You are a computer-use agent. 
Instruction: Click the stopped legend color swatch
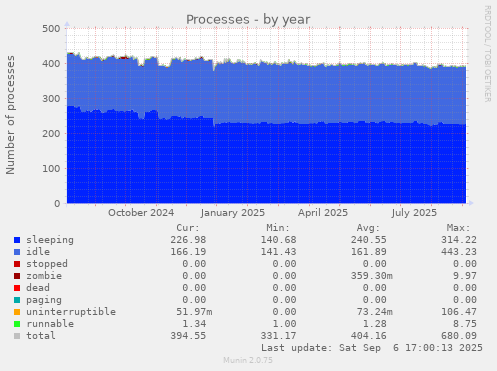[x=17, y=264]
